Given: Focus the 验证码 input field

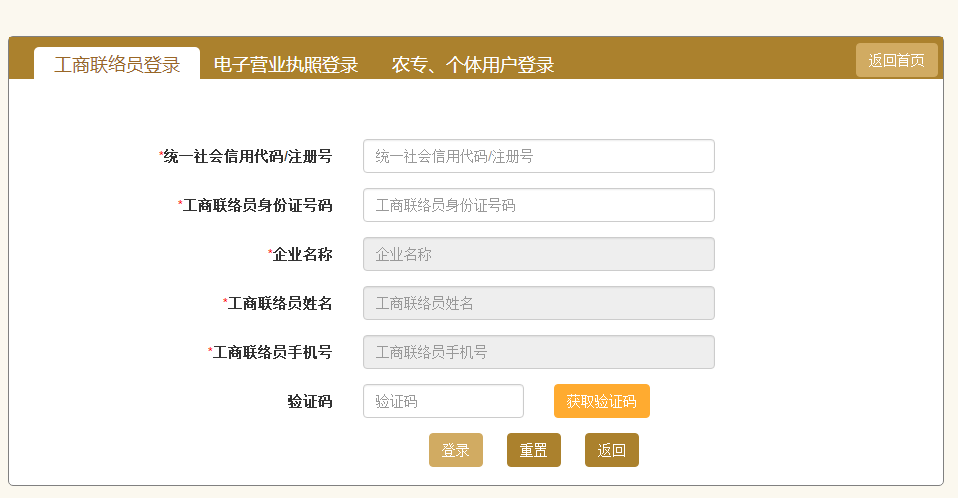Looking at the screenshot, I should [x=443, y=401].
